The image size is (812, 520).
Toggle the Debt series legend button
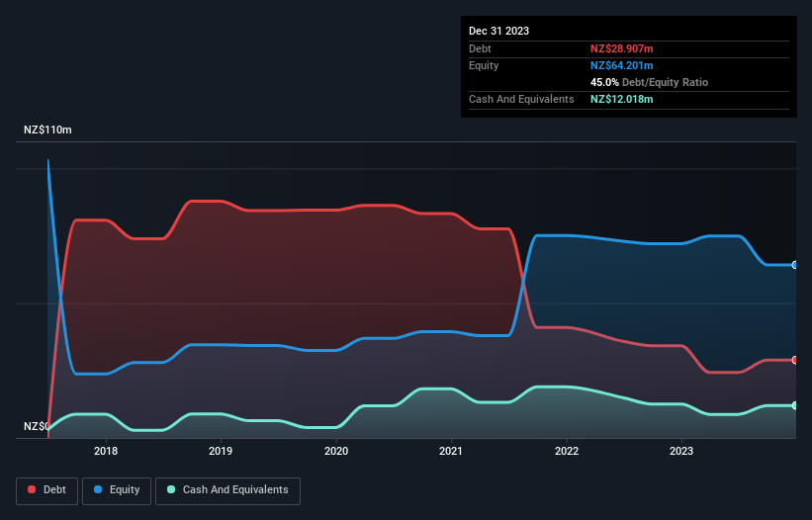(x=46, y=490)
